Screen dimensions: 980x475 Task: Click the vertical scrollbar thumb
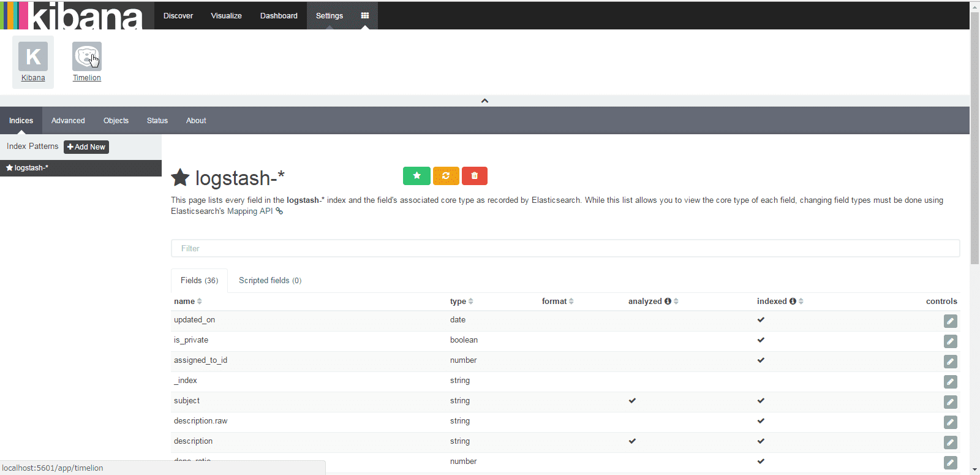pyautogui.click(x=975, y=138)
